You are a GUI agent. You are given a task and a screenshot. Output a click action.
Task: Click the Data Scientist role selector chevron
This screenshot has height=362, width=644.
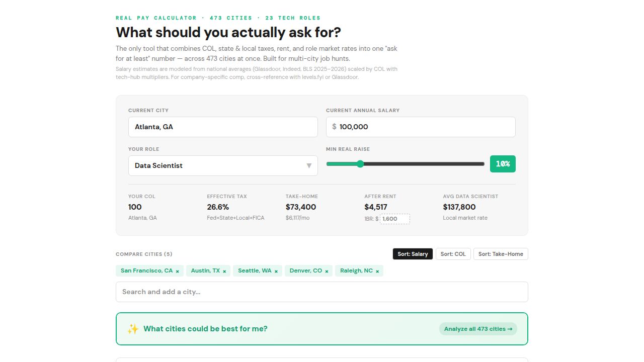[309, 165]
